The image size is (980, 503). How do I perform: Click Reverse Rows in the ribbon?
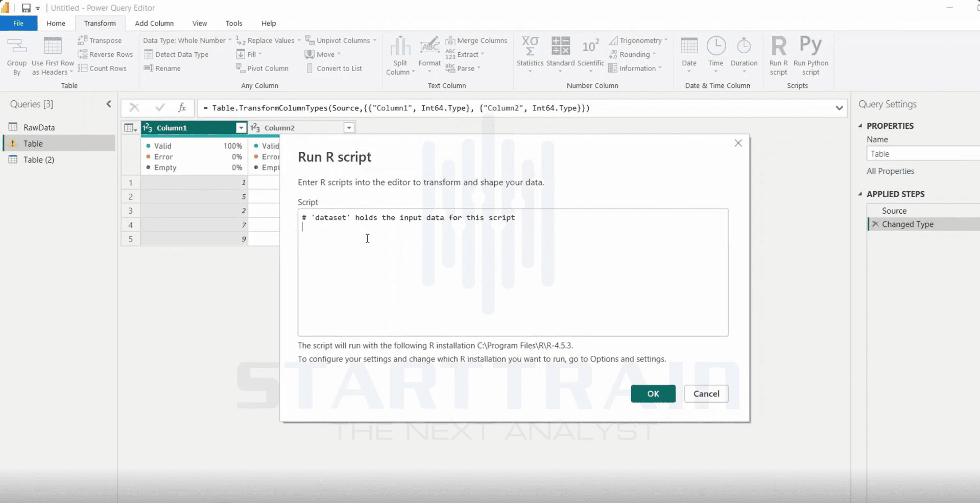click(105, 54)
